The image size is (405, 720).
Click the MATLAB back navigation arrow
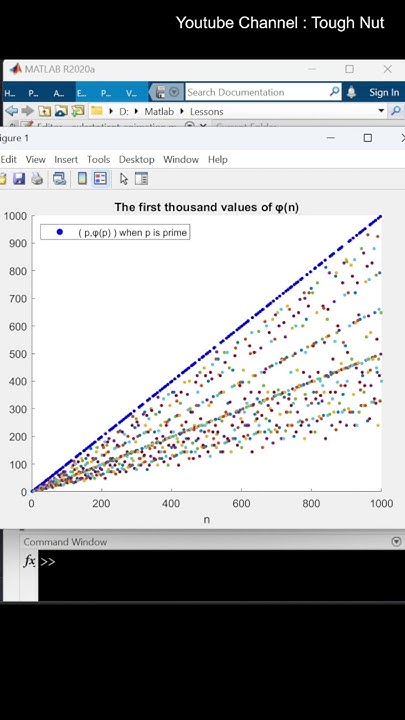tap(11, 111)
